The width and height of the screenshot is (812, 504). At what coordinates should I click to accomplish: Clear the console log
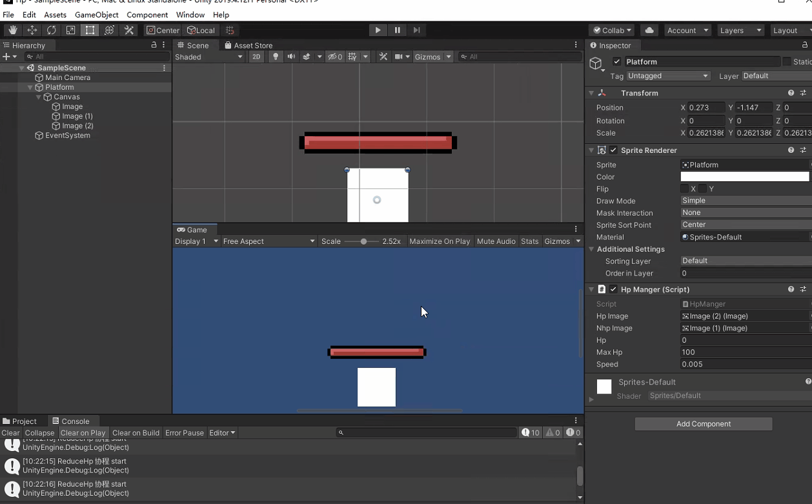11,433
